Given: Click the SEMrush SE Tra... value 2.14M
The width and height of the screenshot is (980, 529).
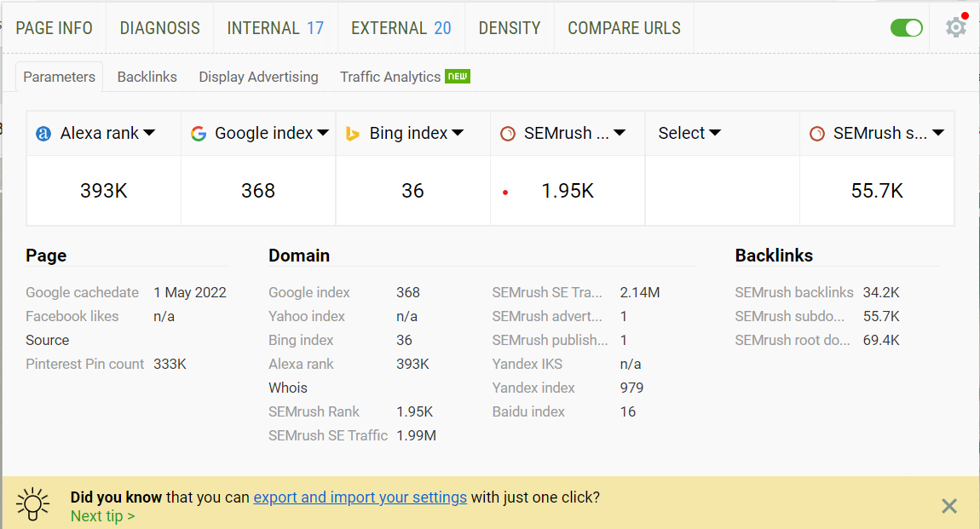Looking at the screenshot, I should pos(640,292).
